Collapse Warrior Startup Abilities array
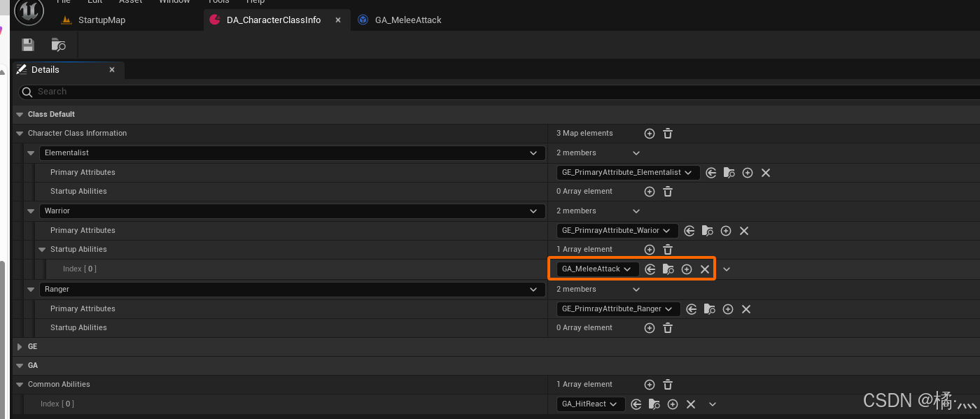 (42, 249)
